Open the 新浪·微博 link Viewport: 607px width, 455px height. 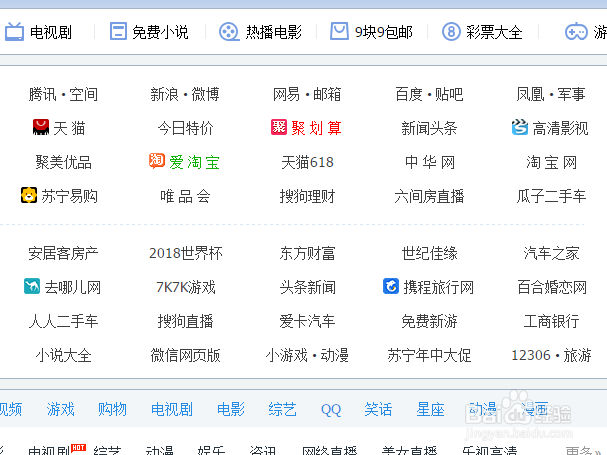point(185,94)
